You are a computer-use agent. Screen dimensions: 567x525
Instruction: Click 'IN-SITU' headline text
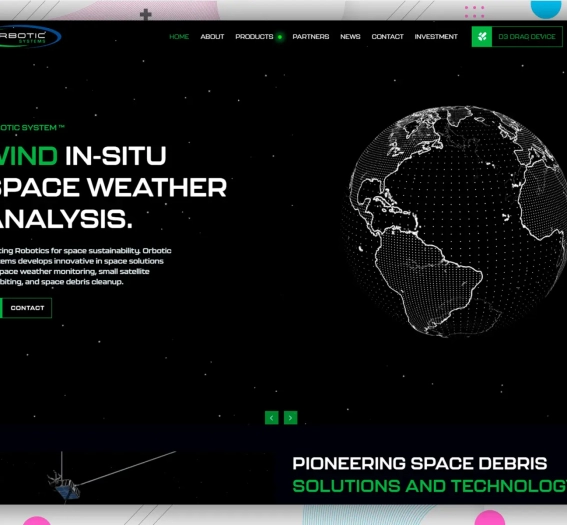(x=116, y=156)
